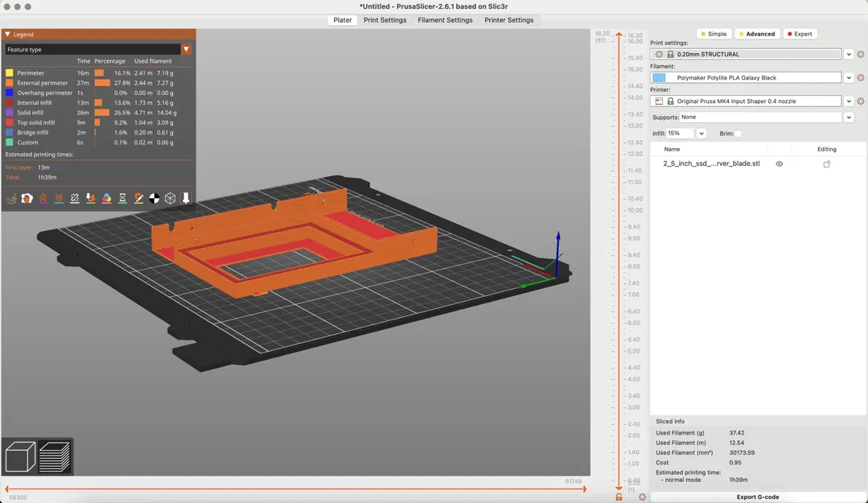Click the Infill percentage field
This screenshot has height=503, width=868.
tap(681, 134)
